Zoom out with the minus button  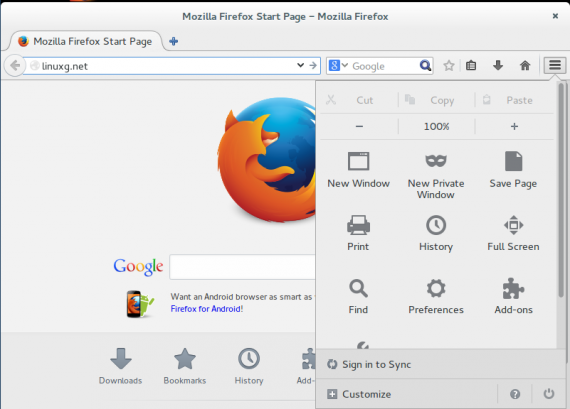click(359, 127)
